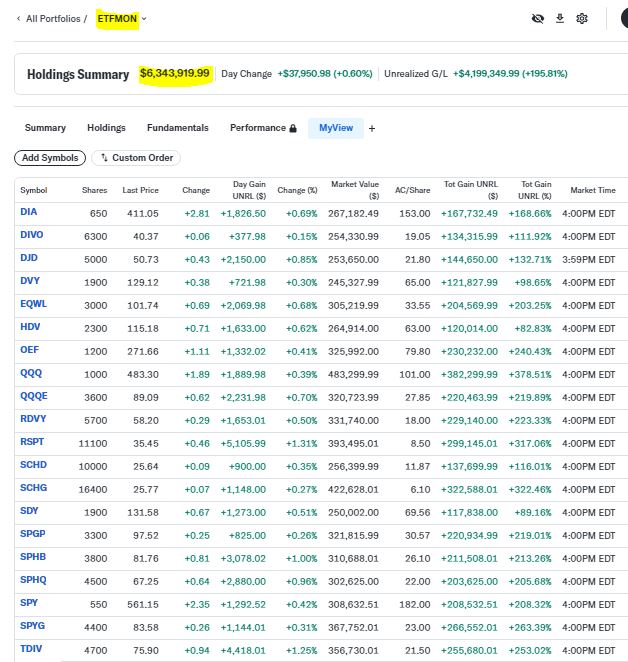
Task: Select the Fundamentals tab
Action: click(177, 128)
